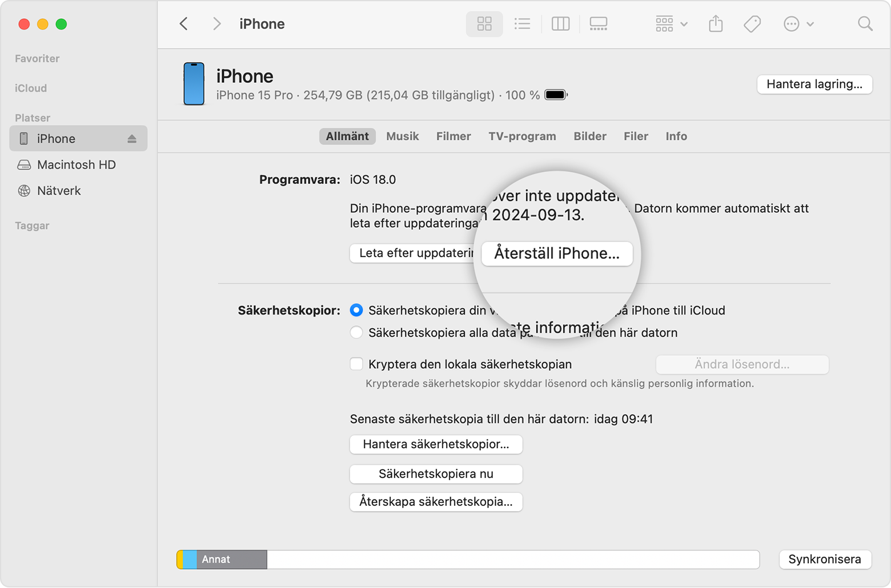
Task: Click Ändra lösenord button
Action: click(742, 364)
